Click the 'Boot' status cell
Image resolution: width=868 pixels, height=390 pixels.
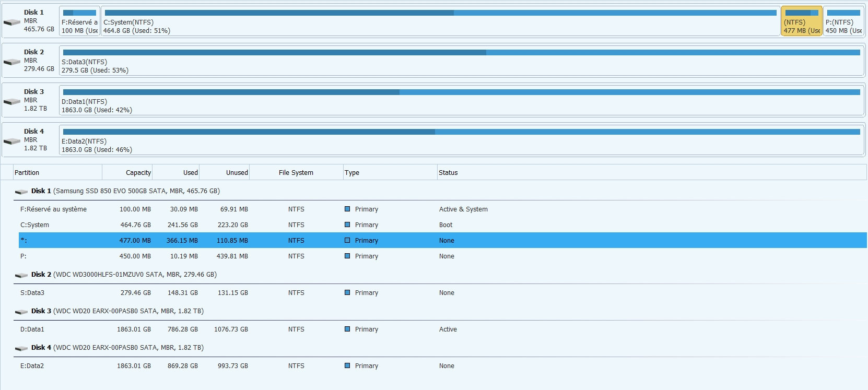tap(446, 225)
